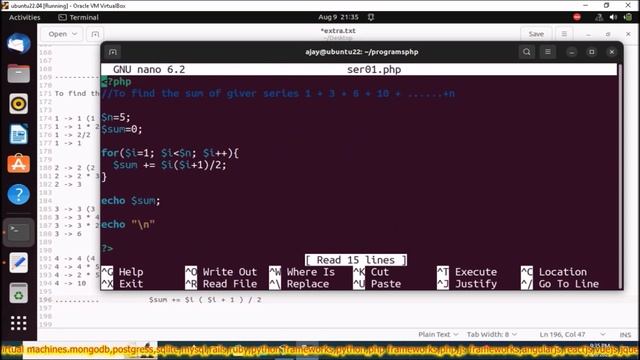Click the clock showing Aug 9 21:35
Image resolution: width=640 pixels, height=360 pixels.
[338, 17]
